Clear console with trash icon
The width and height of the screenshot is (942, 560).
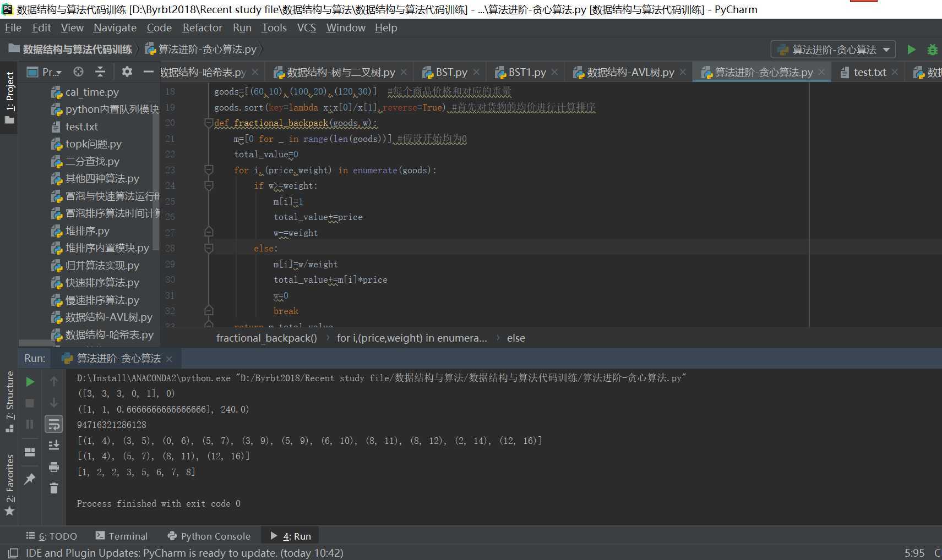click(54, 488)
